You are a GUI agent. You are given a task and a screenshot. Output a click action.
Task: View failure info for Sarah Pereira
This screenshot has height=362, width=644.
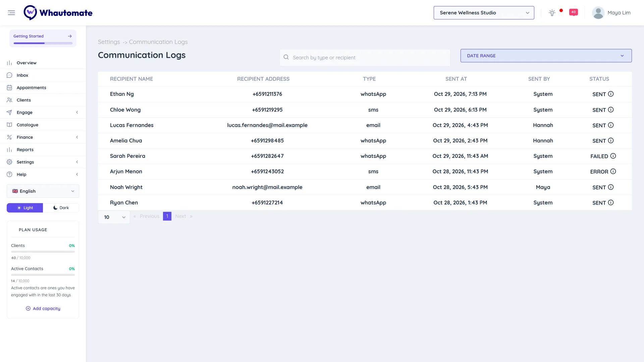coord(613,156)
